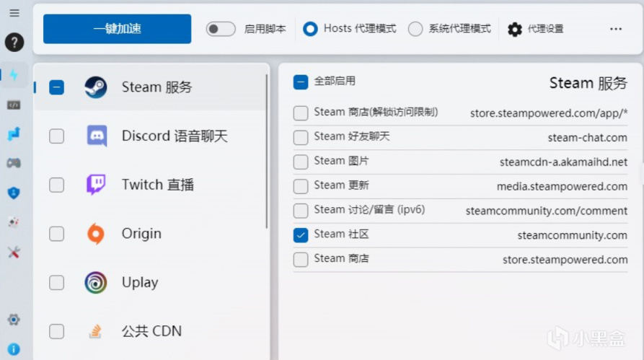The width and height of the screenshot is (644, 360).
Task: Select 系统代理模式 radio button
Action: coord(415,29)
